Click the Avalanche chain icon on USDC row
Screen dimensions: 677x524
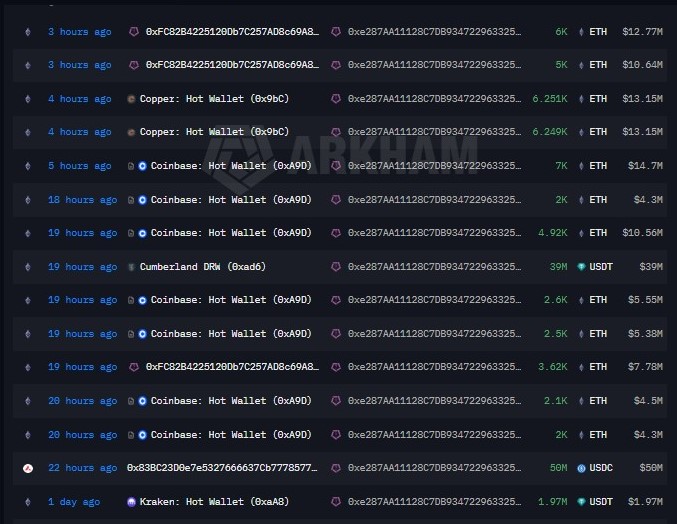point(28,468)
